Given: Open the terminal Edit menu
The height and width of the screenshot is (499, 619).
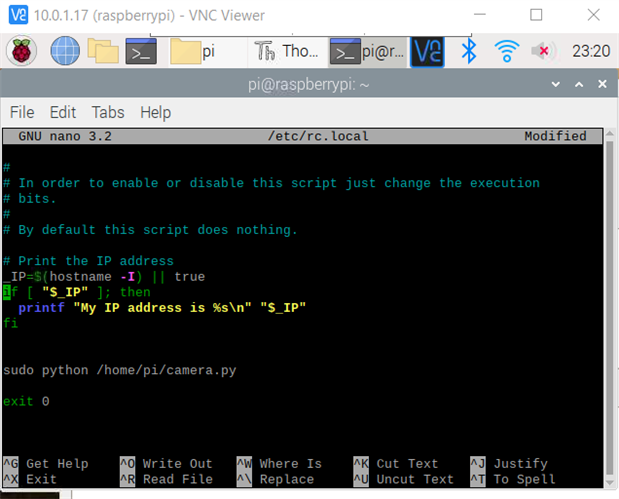Looking at the screenshot, I should click(x=63, y=112).
